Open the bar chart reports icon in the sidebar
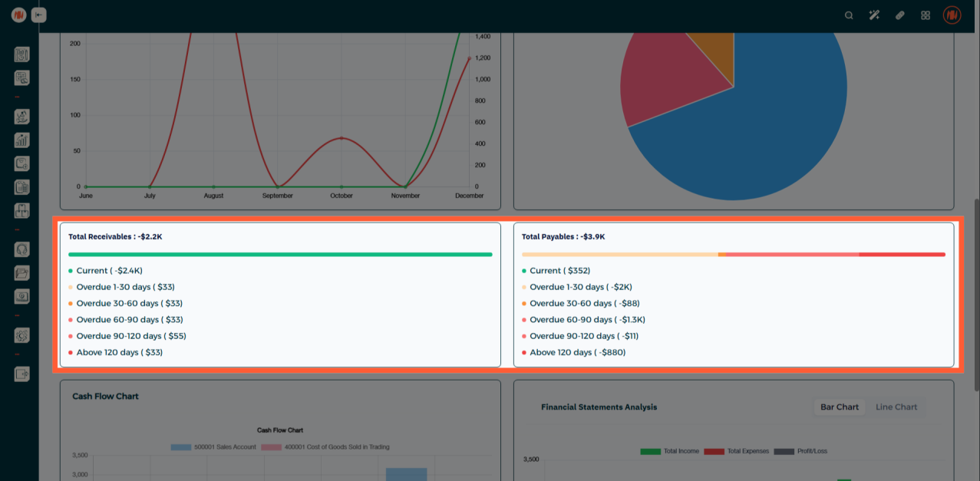The height and width of the screenshot is (481, 980). (21, 140)
